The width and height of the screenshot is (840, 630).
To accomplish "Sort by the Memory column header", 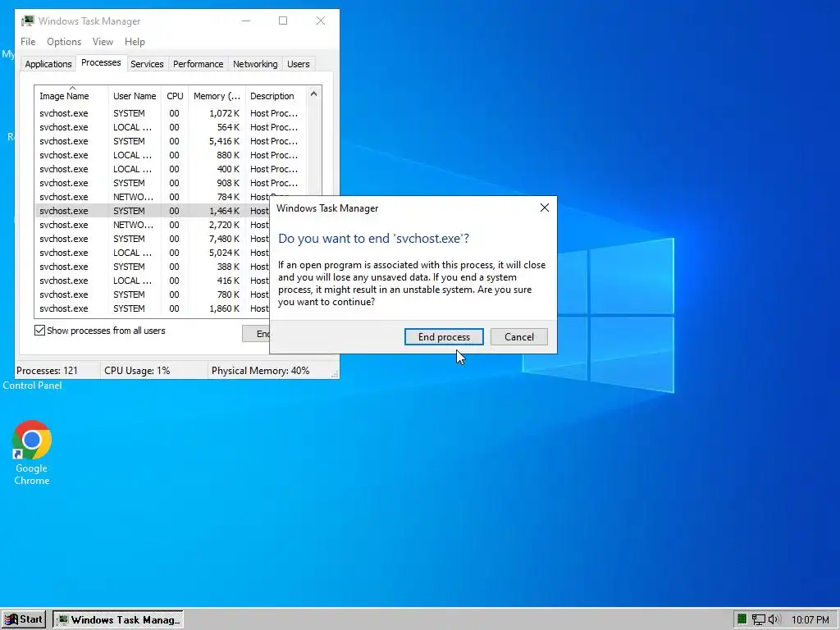I will [217, 95].
